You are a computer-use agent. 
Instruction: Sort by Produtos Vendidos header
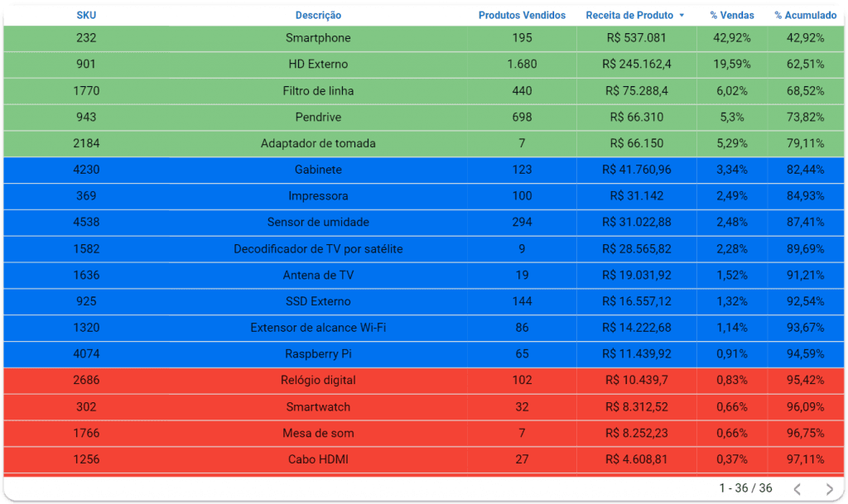point(522,16)
